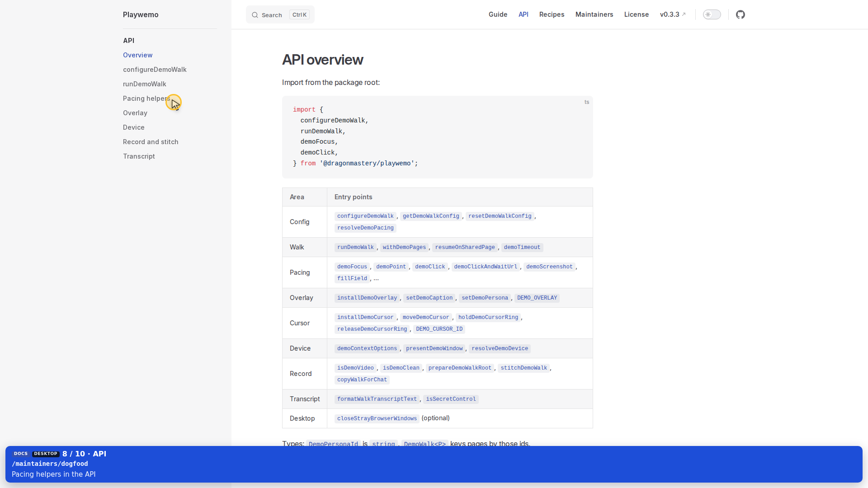Click the demoScreenshot link
The width and height of the screenshot is (868, 488).
[x=549, y=267]
